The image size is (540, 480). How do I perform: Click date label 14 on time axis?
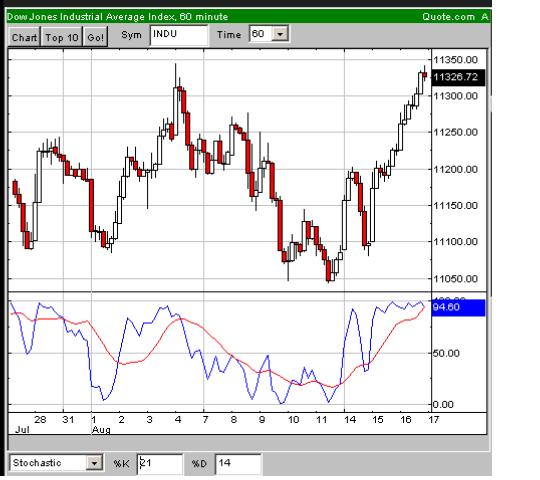[x=350, y=420]
